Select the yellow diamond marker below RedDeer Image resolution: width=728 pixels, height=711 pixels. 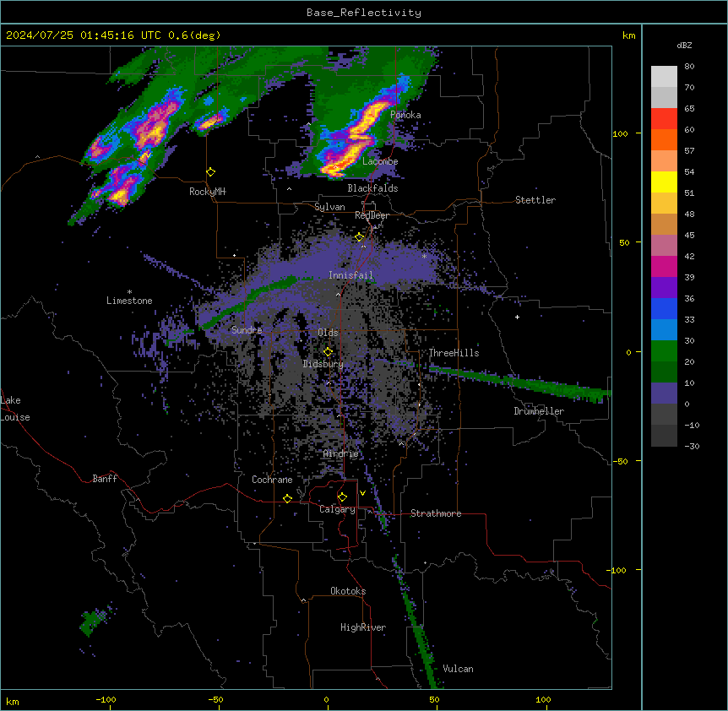[x=360, y=237]
